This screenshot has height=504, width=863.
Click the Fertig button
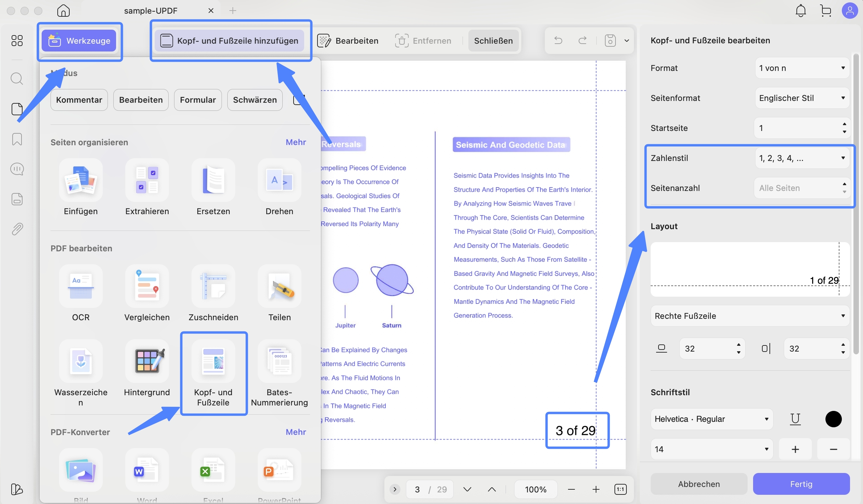tap(801, 484)
